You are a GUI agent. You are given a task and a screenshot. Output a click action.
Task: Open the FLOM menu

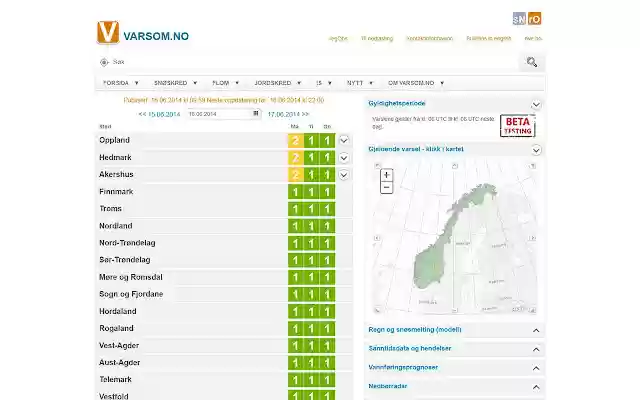coord(225,83)
